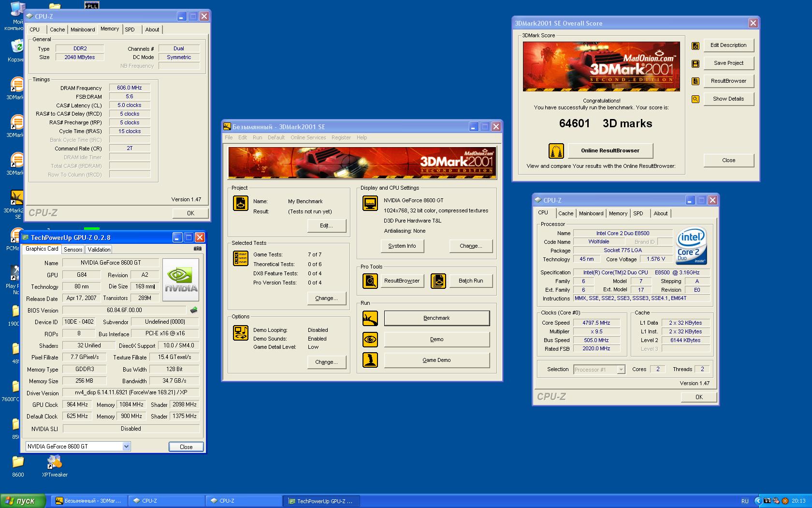Click the Core Speed value 4797.5 MHz

point(596,323)
